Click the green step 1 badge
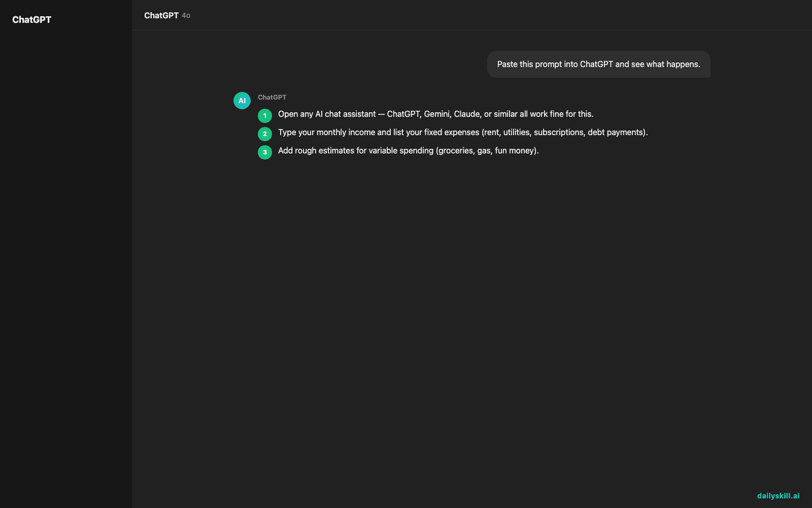 pyautogui.click(x=265, y=116)
